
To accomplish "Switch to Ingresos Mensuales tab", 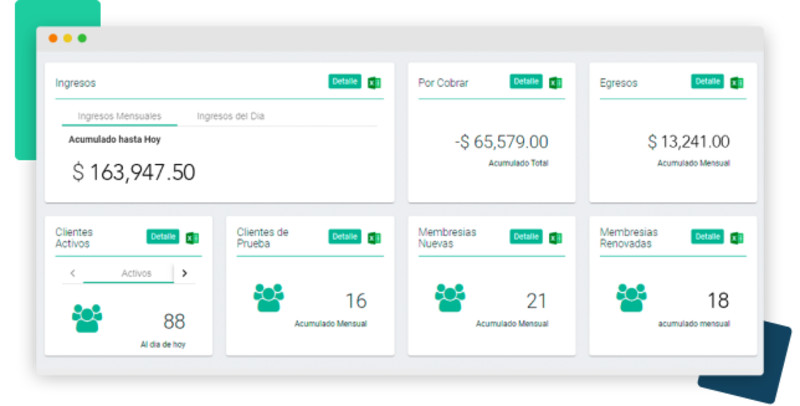I will [x=119, y=116].
